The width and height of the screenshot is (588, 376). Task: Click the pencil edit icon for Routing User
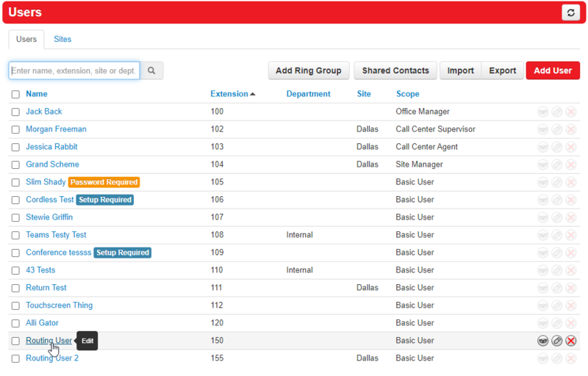[x=557, y=341]
